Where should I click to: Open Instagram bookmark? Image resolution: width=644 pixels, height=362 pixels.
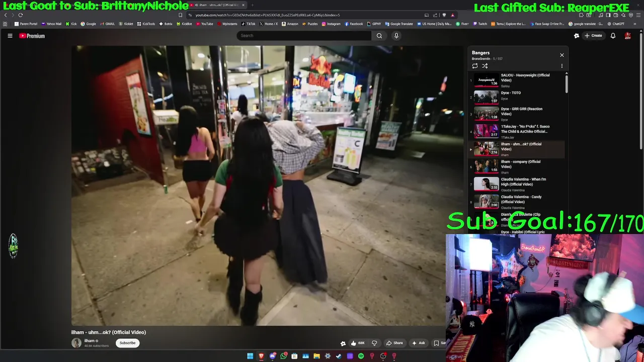[x=331, y=24]
